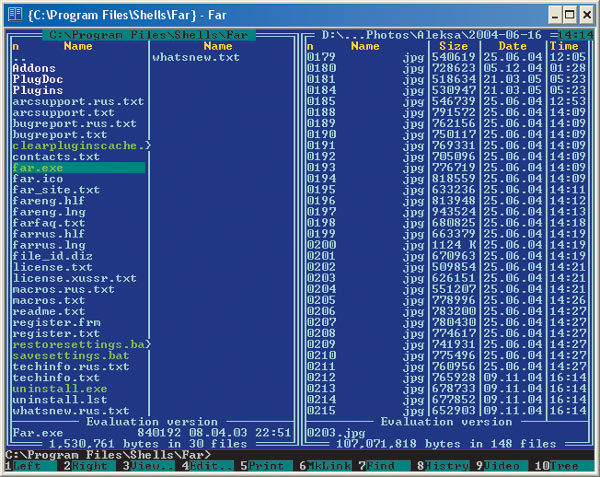Image resolution: width=600 pixels, height=477 pixels.
Task: Click the 9 Video function key
Action: pyautogui.click(x=502, y=466)
